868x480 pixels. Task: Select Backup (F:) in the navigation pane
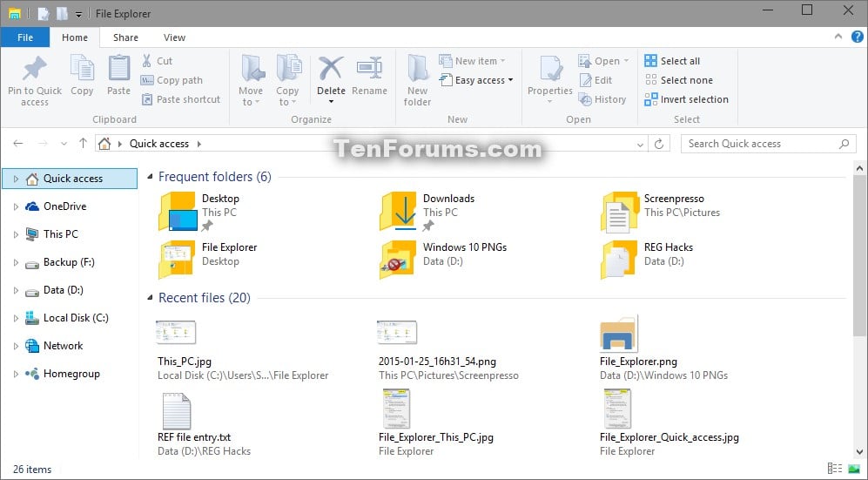(x=69, y=262)
